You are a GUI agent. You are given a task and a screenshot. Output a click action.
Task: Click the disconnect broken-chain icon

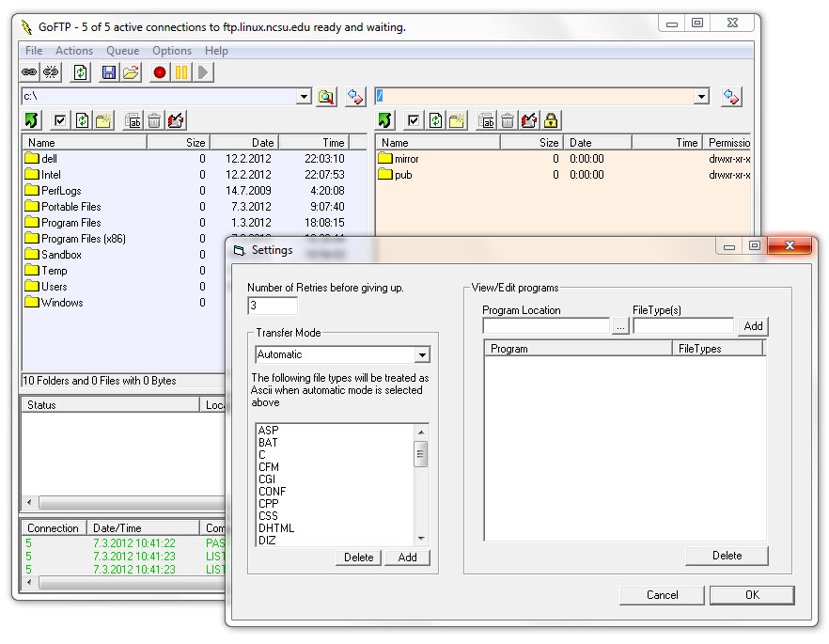coord(52,71)
